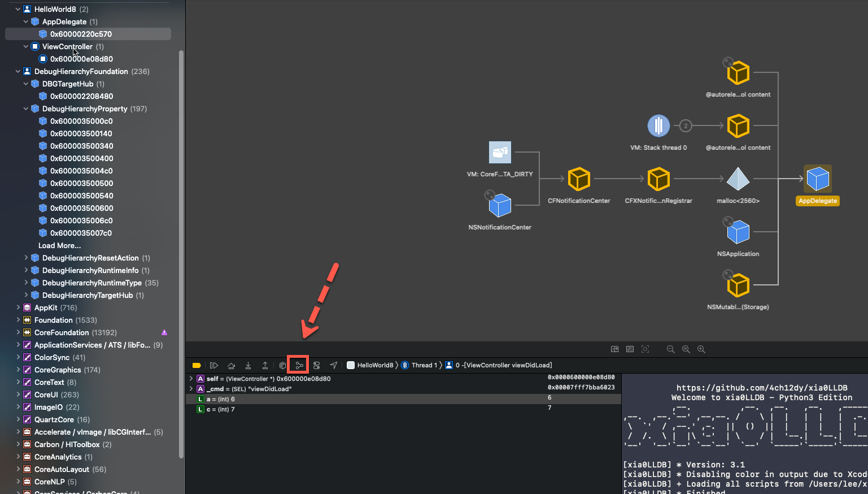This screenshot has height=494, width=868.
Task: Click the export memory graph icon
Action: [614, 349]
